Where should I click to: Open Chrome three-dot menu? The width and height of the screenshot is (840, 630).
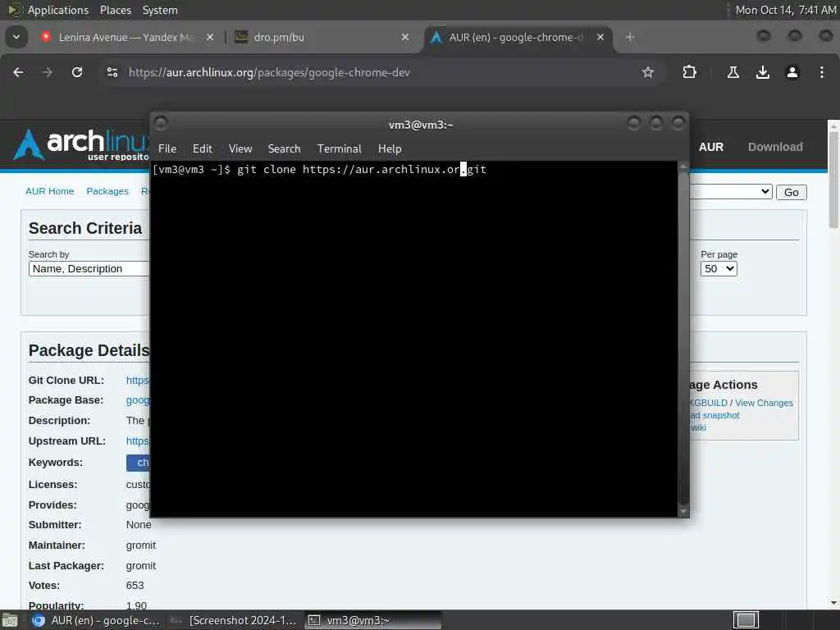[822, 72]
